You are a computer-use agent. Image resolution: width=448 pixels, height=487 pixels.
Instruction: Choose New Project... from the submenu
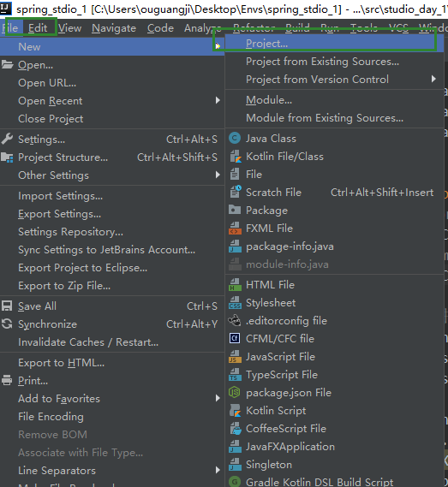click(334, 44)
